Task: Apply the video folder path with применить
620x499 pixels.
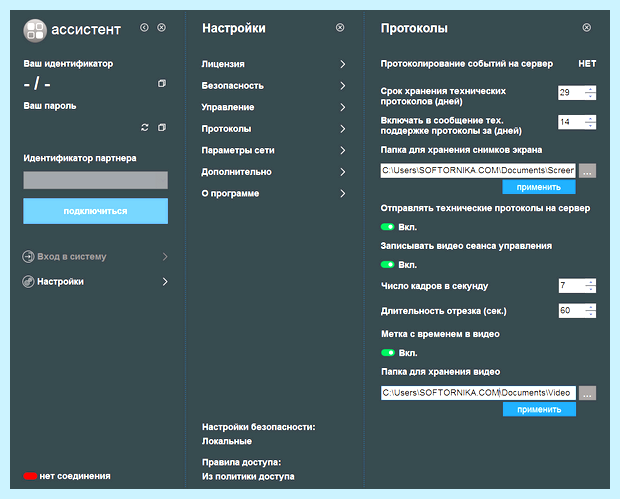Action: tap(539, 410)
